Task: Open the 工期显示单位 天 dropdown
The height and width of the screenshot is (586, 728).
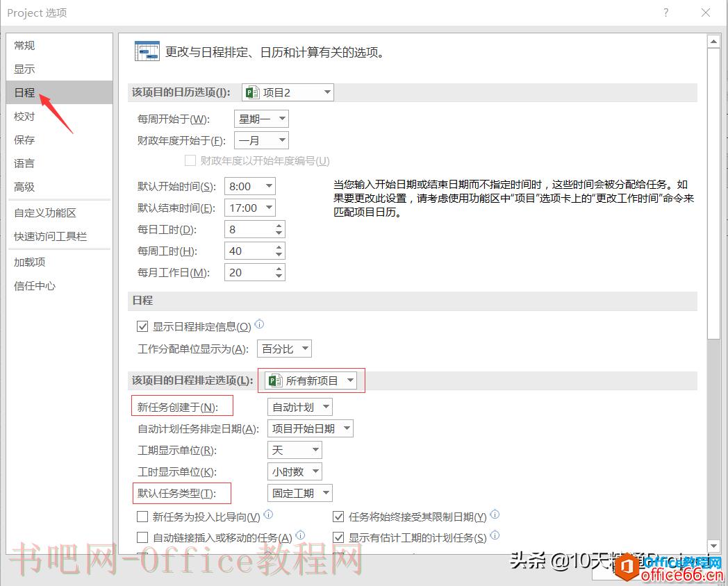Action: [x=295, y=450]
